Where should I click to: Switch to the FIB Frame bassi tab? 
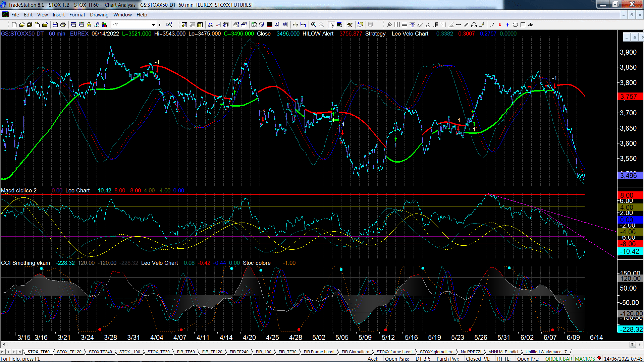319,352
